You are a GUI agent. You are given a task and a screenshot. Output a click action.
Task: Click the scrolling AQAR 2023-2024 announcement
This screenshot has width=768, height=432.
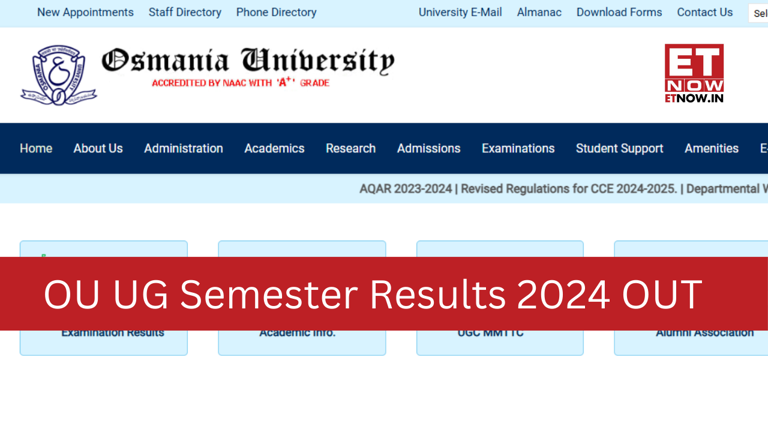coord(406,188)
